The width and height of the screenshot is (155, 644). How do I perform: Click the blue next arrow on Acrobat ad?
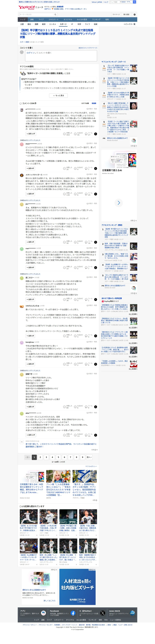119,203
